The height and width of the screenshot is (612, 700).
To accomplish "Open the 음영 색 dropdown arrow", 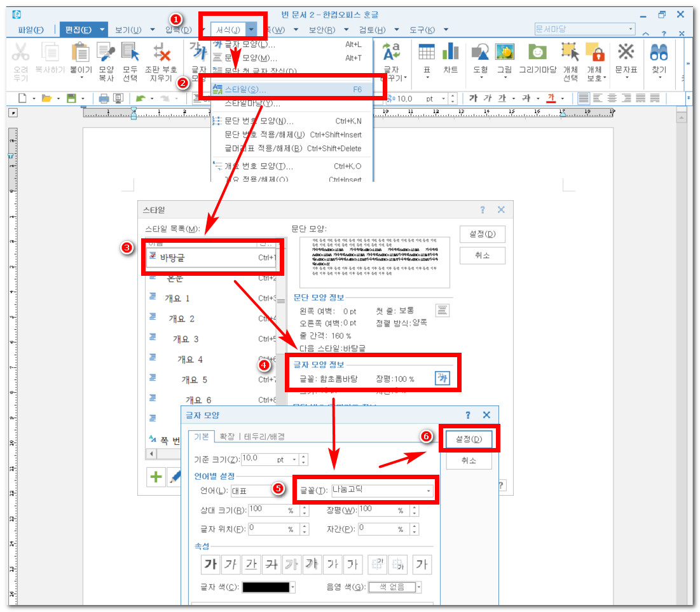I will [419, 587].
